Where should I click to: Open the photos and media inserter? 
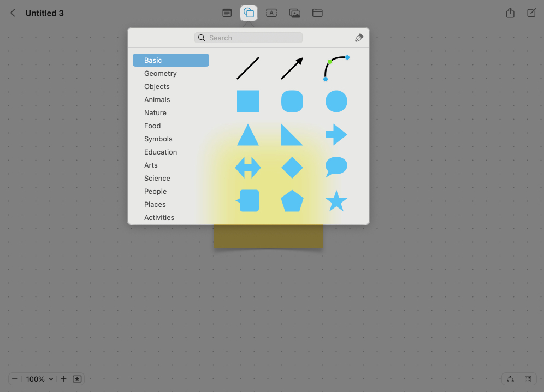(x=295, y=13)
